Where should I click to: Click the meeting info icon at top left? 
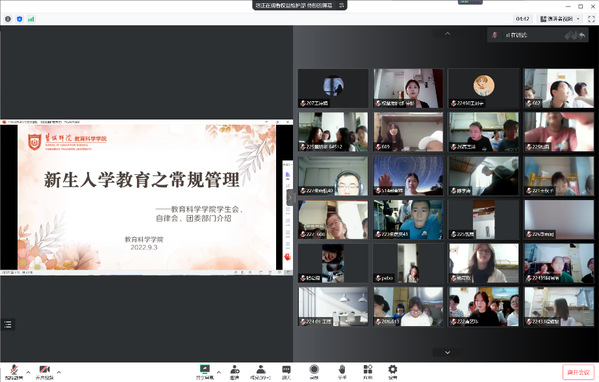click(x=8, y=19)
